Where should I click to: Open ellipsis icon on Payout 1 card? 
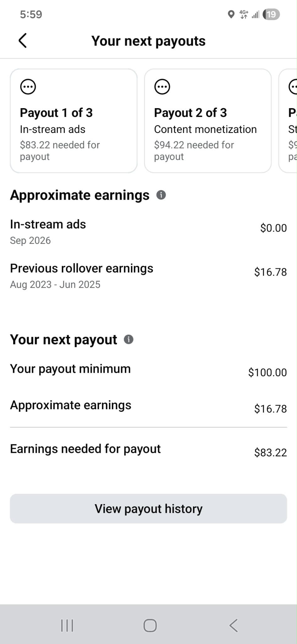[x=28, y=86]
